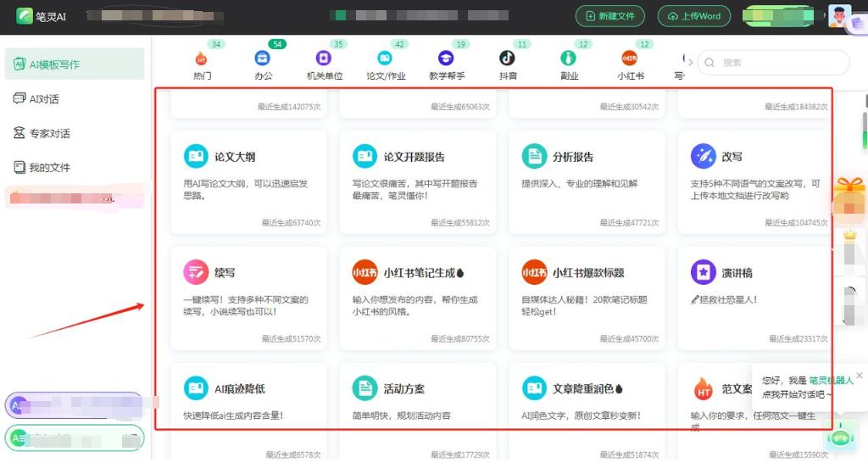The height and width of the screenshot is (468, 868).
Task: Click text "最近生成23317次"
Action: (x=798, y=338)
